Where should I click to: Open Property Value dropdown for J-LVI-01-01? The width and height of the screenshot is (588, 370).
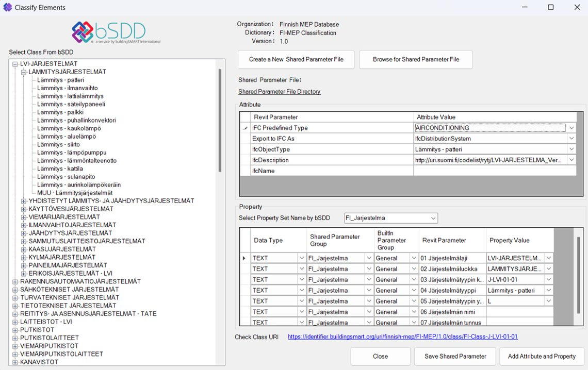549,280
